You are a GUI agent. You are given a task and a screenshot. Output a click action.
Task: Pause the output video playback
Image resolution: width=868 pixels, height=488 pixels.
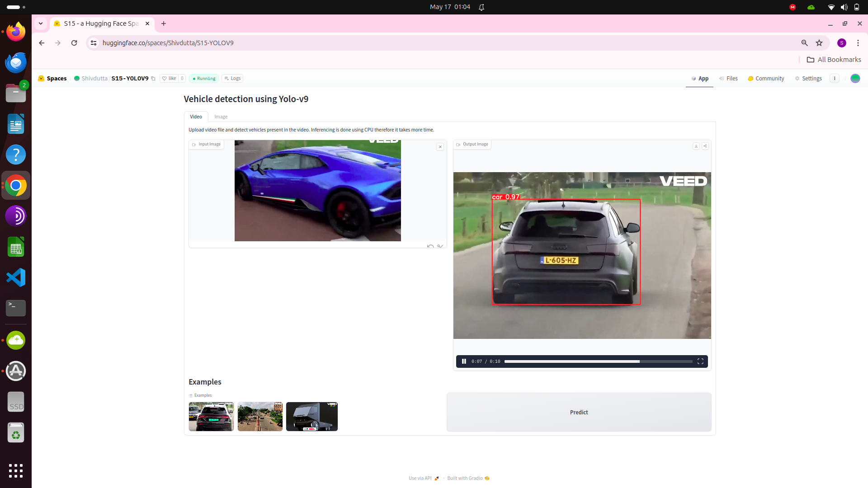tap(464, 361)
